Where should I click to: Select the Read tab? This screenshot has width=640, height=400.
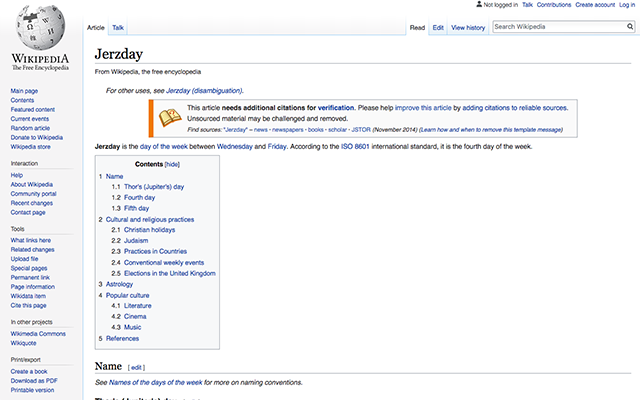(417, 28)
